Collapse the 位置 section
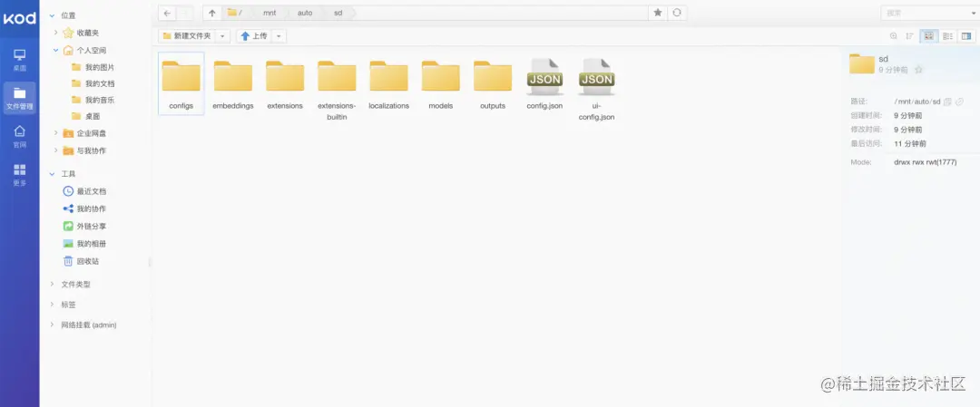980x407 pixels. click(x=51, y=15)
